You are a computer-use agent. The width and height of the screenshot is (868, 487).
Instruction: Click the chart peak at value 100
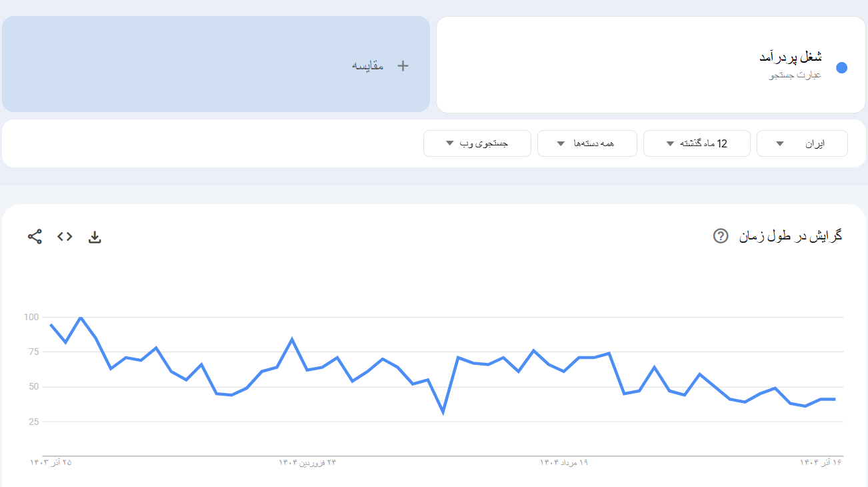tap(81, 318)
